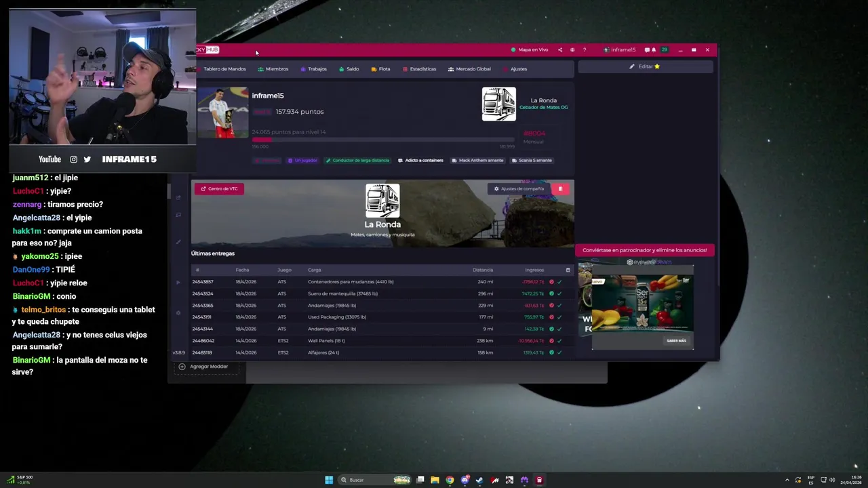Open delivery 24543857 Contenedores para mudanzas
Screen dimensions: 868x488
[x=382, y=282]
